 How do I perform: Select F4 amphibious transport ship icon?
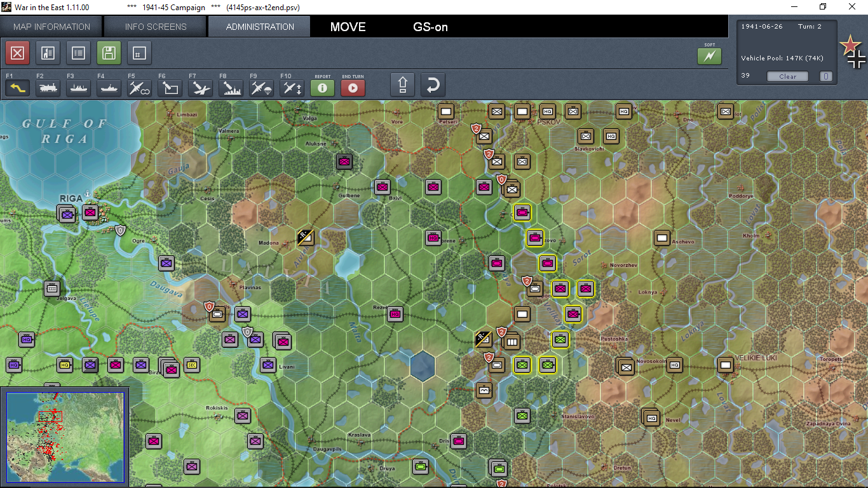click(x=109, y=88)
